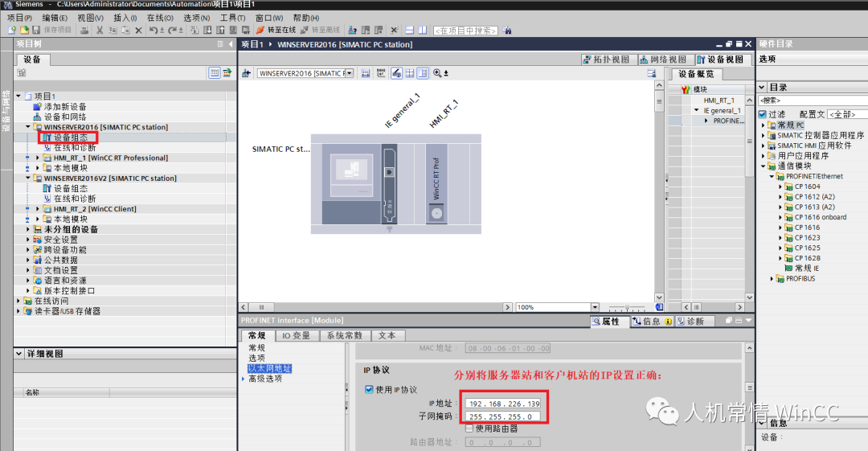The image size is (868, 451).
Task: Collapse the 项目树 panel arrow
Action: pos(231,43)
